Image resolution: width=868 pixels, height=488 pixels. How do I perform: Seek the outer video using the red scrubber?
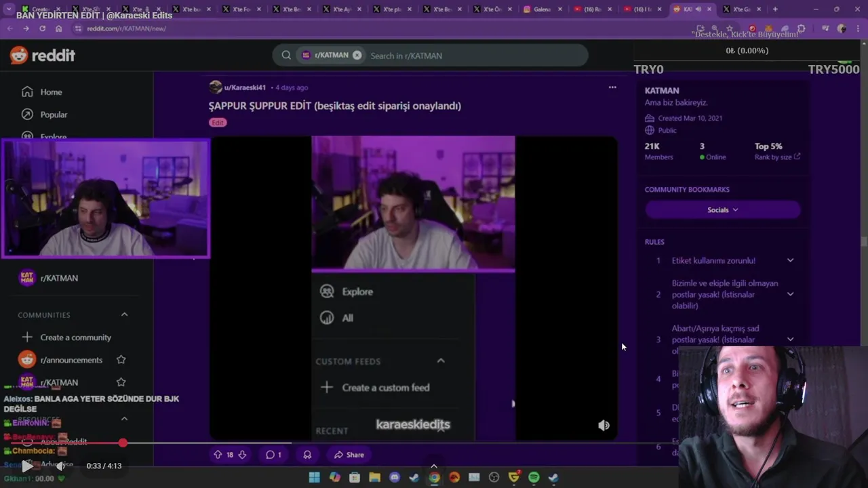point(123,443)
